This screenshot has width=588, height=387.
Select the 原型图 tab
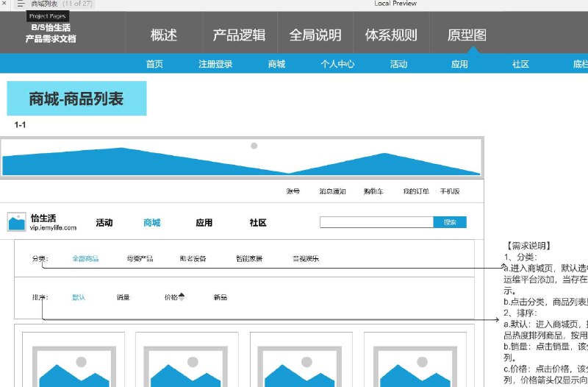[x=467, y=35]
